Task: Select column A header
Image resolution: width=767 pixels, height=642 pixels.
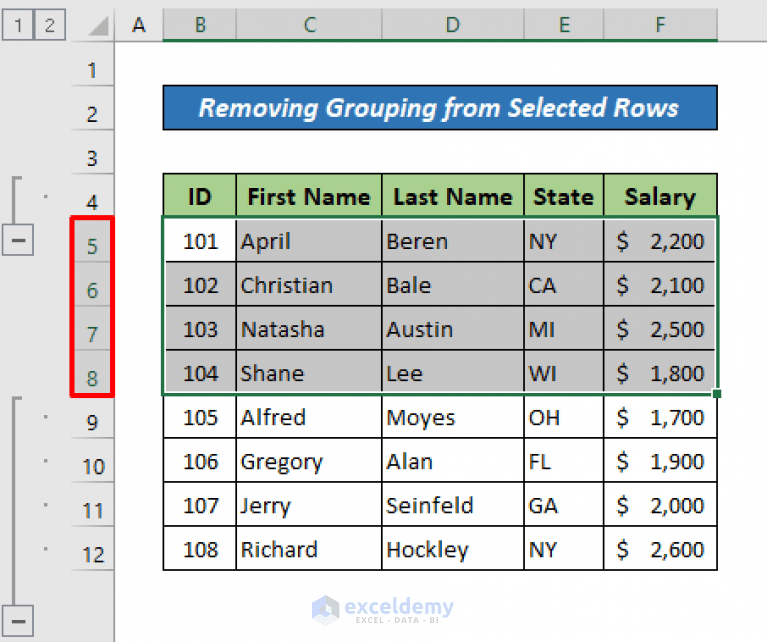Action: click(x=139, y=24)
